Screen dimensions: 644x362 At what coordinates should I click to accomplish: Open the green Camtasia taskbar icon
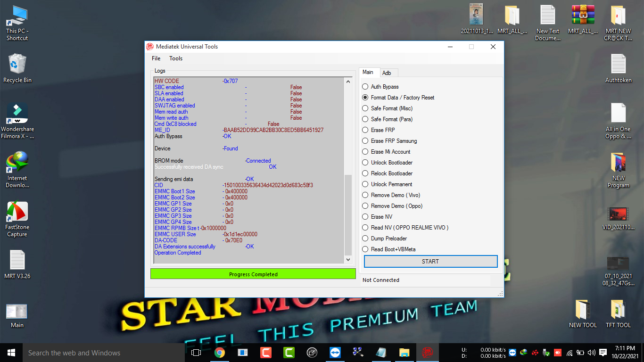click(289, 353)
